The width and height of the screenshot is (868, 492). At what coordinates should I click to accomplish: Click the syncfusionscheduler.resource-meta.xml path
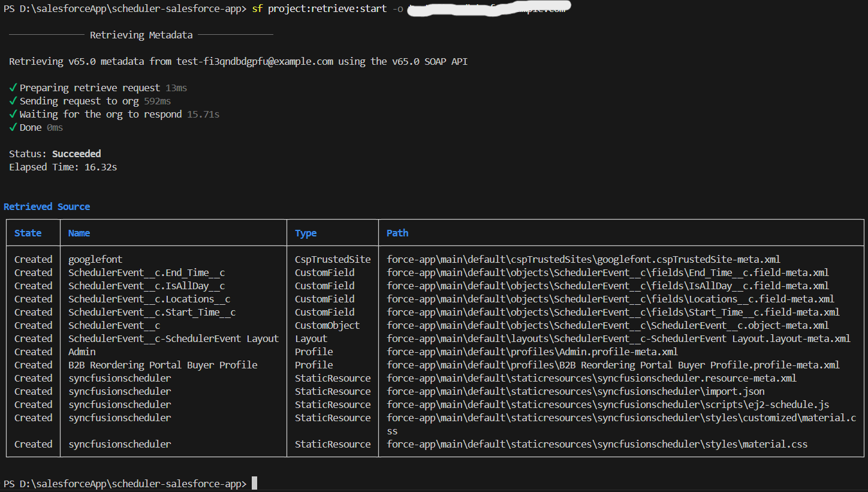592,378
